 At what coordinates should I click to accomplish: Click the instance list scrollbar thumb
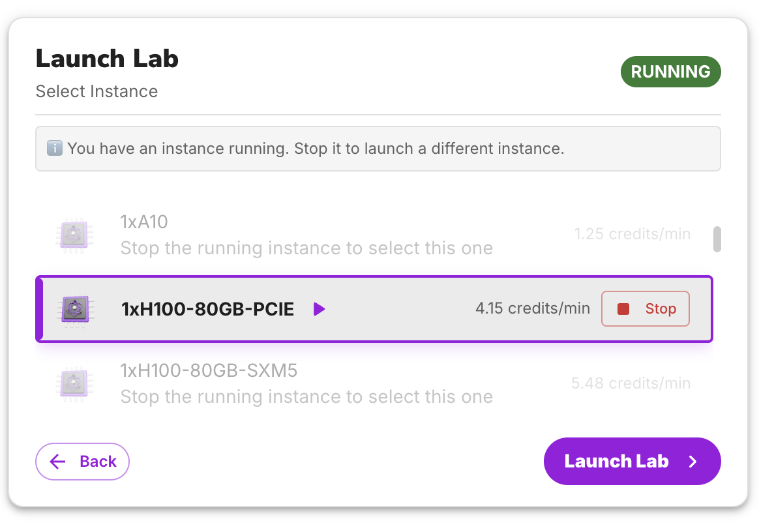[x=717, y=239]
